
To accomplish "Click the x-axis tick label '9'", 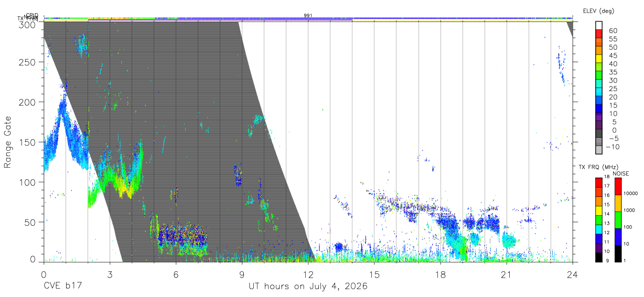I will 242,274.
